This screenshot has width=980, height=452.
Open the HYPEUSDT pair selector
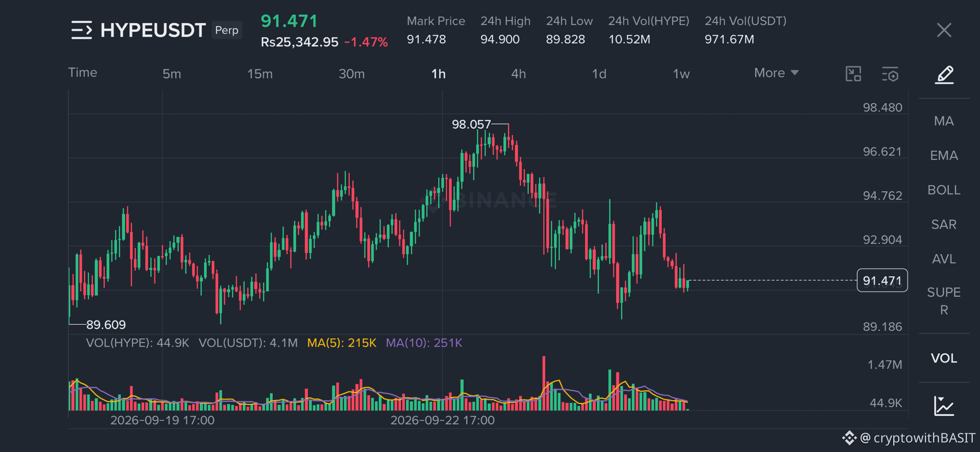point(153,30)
